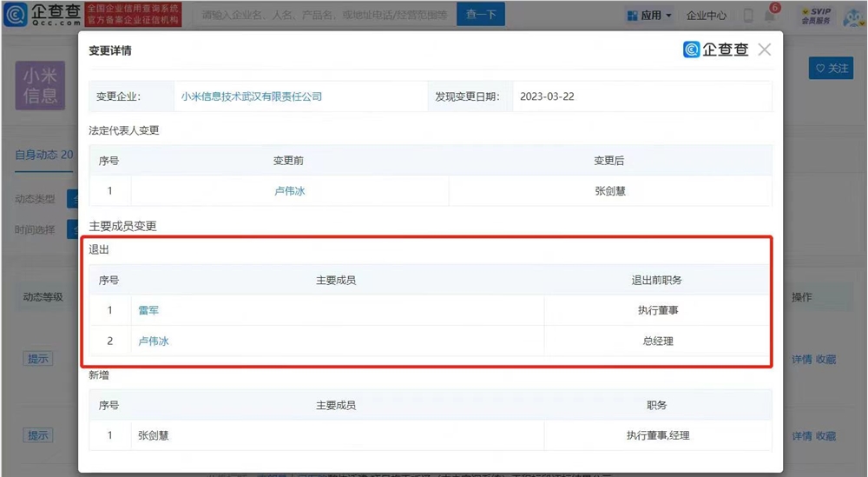Image resolution: width=868 pixels, height=477 pixels.
Task: Expand the 应用 dropdown menu
Action: pos(648,16)
